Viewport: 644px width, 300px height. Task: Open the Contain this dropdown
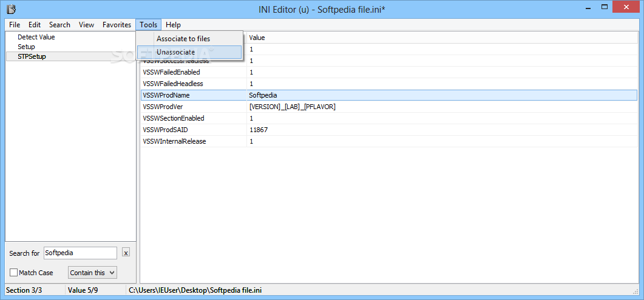(92, 273)
